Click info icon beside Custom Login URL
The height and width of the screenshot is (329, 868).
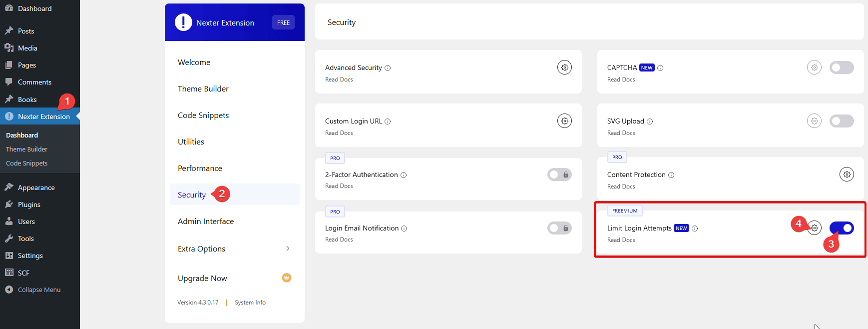coord(388,121)
